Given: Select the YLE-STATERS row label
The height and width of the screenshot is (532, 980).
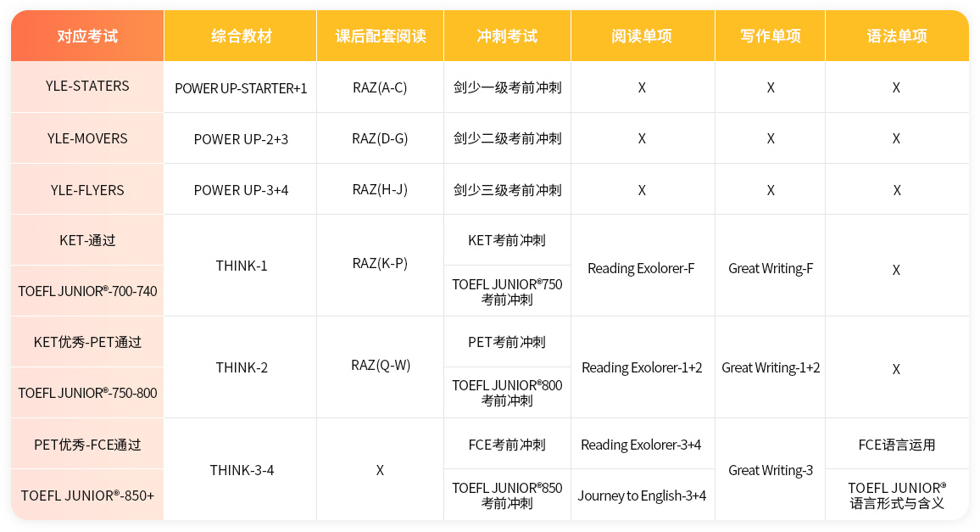Looking at the screenshot, I should tap(87, 87).
